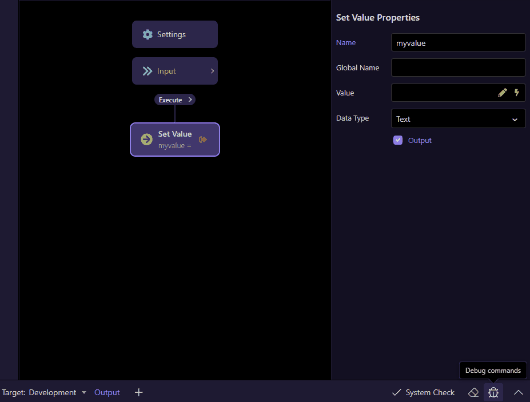Click the Global Name input field
Image resolution: width=530 pixels, height=402 pixels.
click(x=458, y=68)
